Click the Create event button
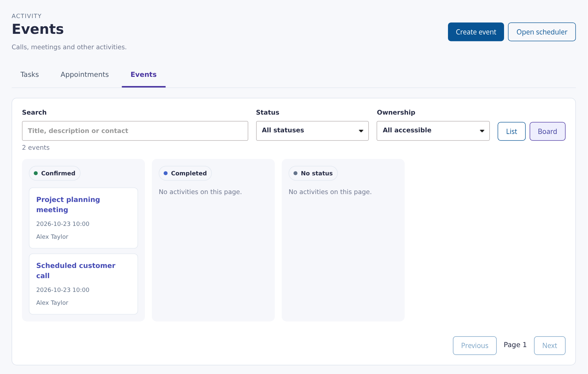The width and height of the screenshot is (588, 374). point(476,32)
